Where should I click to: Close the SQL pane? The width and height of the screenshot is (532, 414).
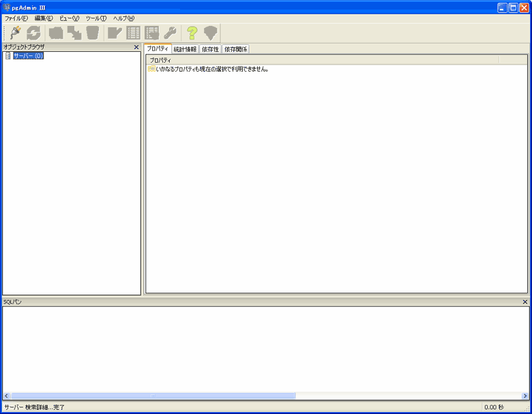[x=524, y=301]
